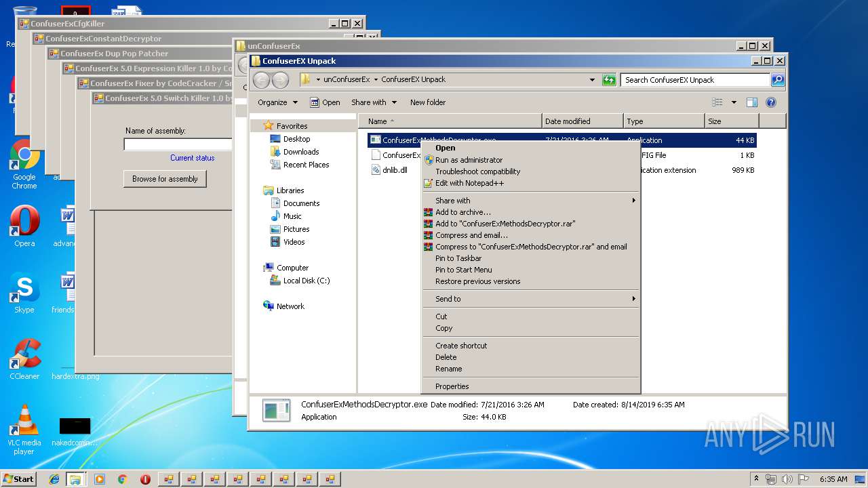868x488 pixels.
Task: Click Chrome icon in taskbar
Action: (x=123, y=479)
